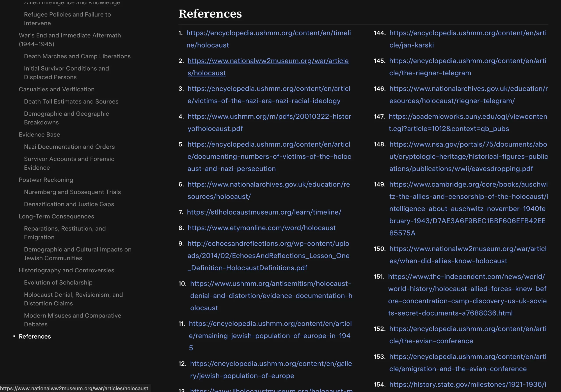Open reference 144 jan-karski link
This screenshot has width=561, height=392.
(468, 33)
